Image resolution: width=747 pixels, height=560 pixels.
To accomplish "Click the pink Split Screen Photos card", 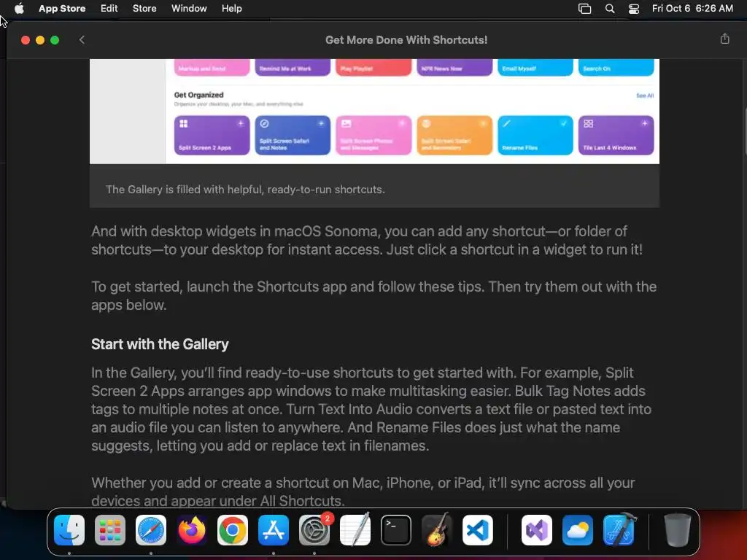I will [x=373, y=135].
